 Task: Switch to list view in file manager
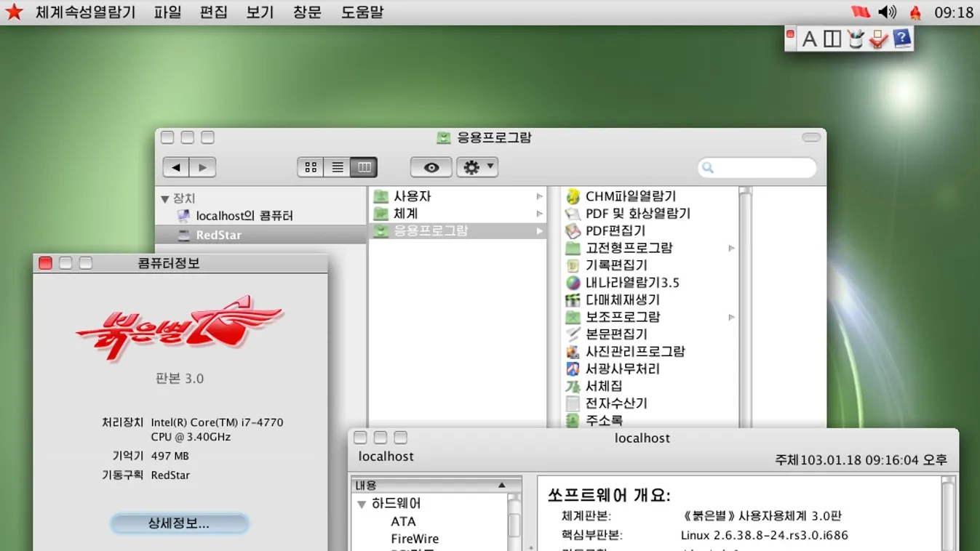click(338, 167)
